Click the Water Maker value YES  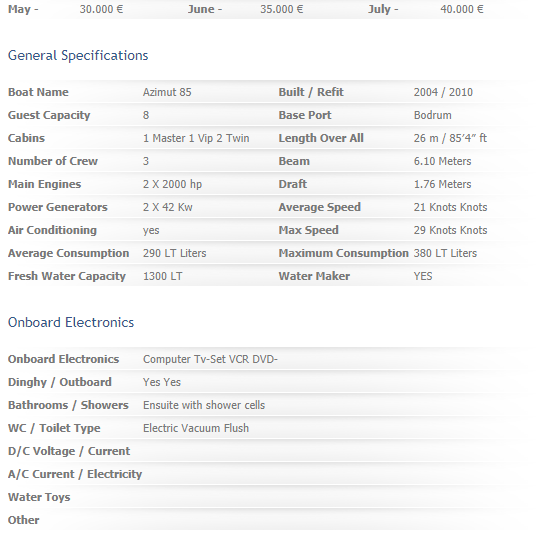pyautogui.click(x=423, y=276)
